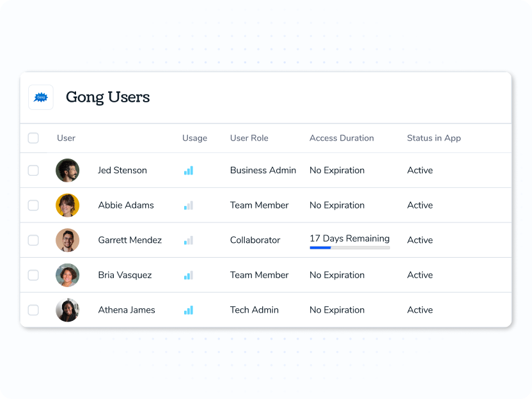The image size is (532, 399).
Task: Check the box for Jed Stenson
Action: tap(33, 170)
